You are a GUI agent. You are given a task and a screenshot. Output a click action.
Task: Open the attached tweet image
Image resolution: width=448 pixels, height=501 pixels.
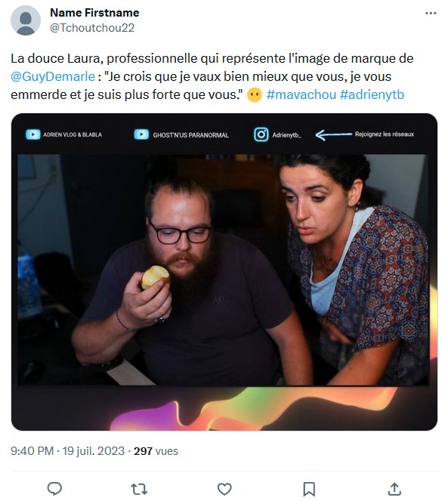click(x=224, y=272)
